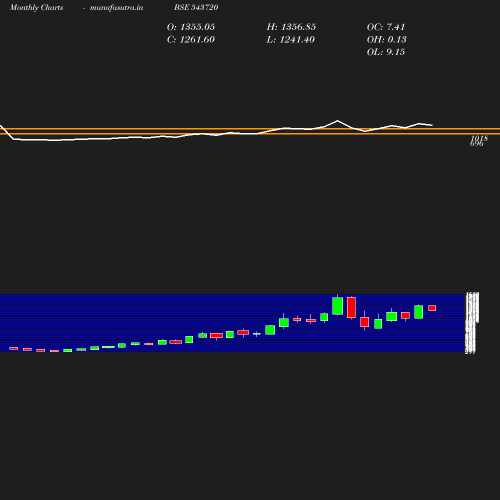Click the low price 'L: 1241.40'
This screenshot has width=500, height=500.
tap(290, 40)
